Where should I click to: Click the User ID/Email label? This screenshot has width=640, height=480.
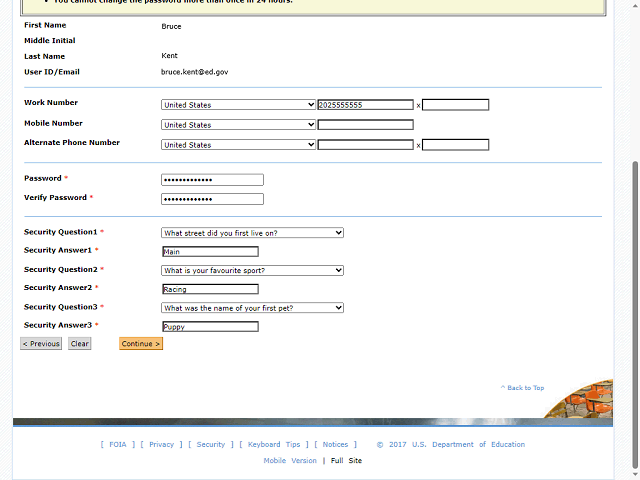[52, 72]
